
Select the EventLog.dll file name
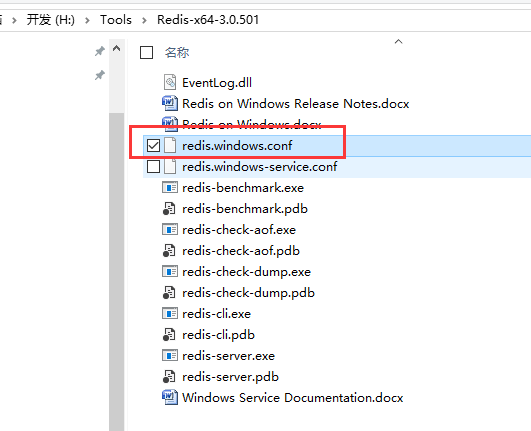pyautogui.click(x=217, y=83)
